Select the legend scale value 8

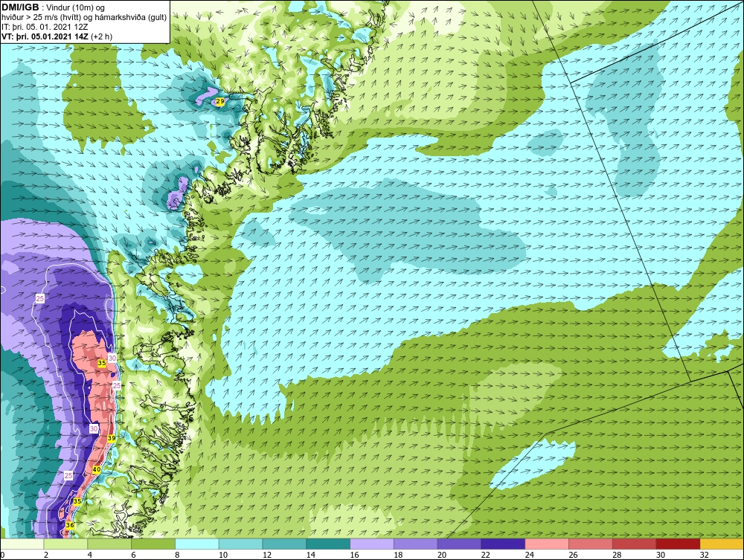click(177, 555)
